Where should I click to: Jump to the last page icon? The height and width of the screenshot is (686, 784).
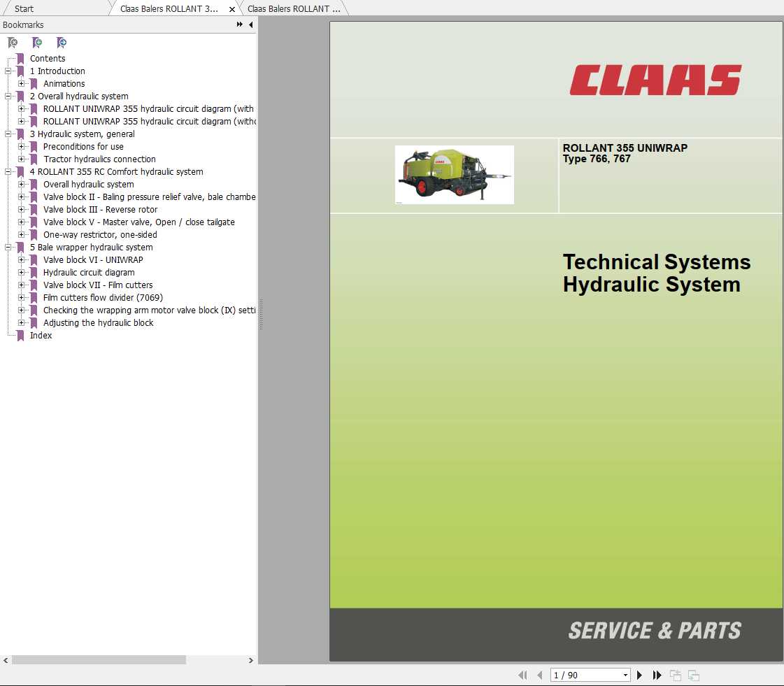[657, 675]
